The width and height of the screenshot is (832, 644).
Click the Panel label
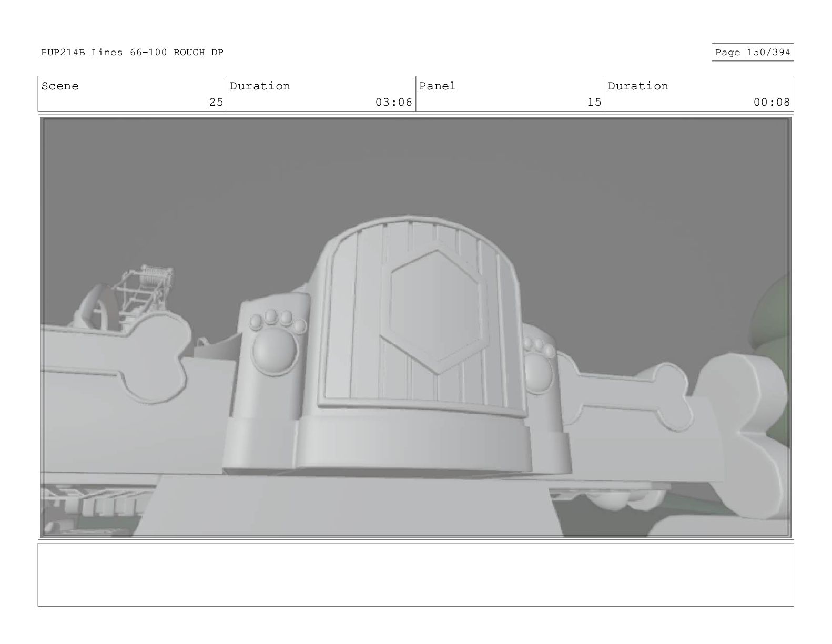438,86
